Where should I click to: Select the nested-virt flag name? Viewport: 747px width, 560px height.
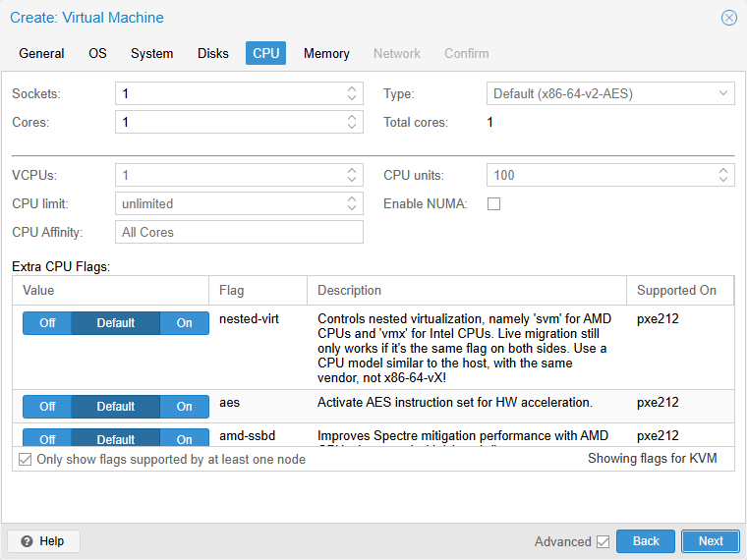point(249,319)
